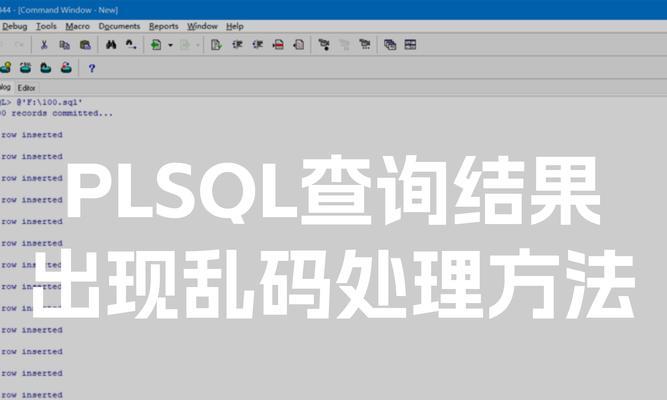Open Find with the binoculars icon
The image size is (667, 400).
point(111,45)
